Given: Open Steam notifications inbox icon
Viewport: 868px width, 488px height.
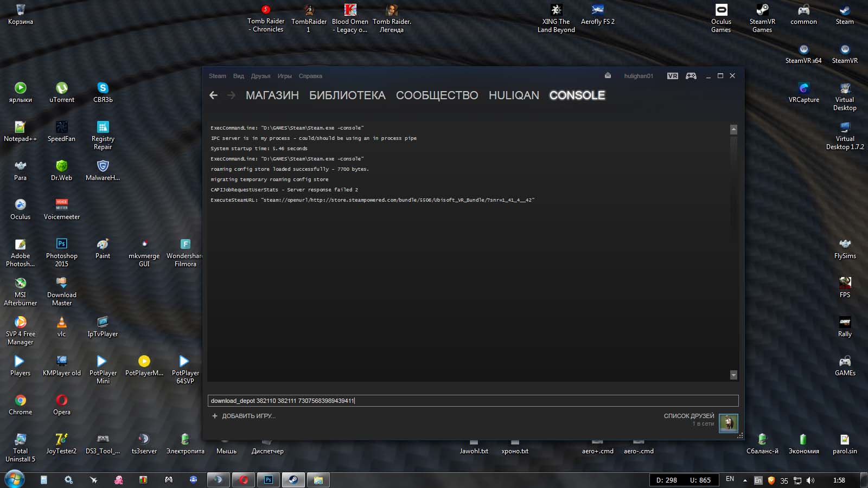Looking at the screenshot, I should click(608, 76).
